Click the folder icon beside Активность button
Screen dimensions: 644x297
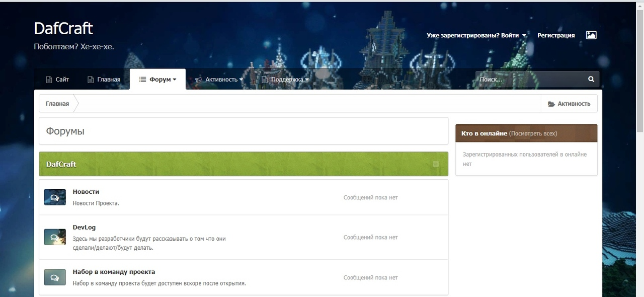pyautogui.click(x=551, y=104)
